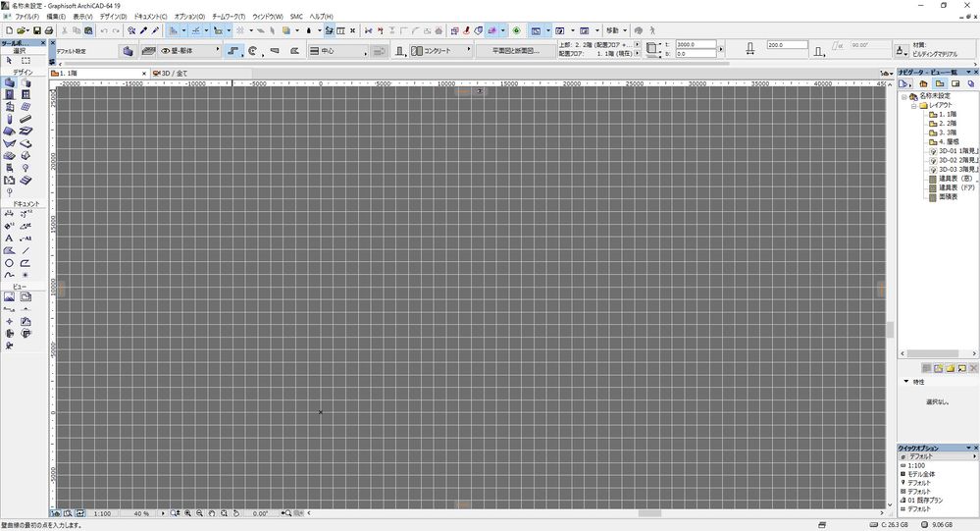Image resolution: width=980 pixels, height=531 pixels.
Task: Click the wall height t input field
Action: coord(696,44)
